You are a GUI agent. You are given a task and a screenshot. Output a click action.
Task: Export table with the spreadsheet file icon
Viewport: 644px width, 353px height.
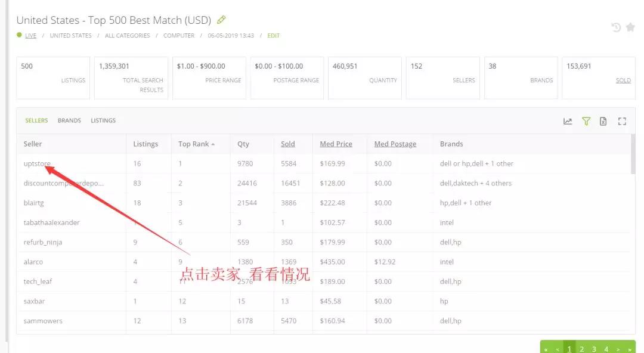coord(603,121)
